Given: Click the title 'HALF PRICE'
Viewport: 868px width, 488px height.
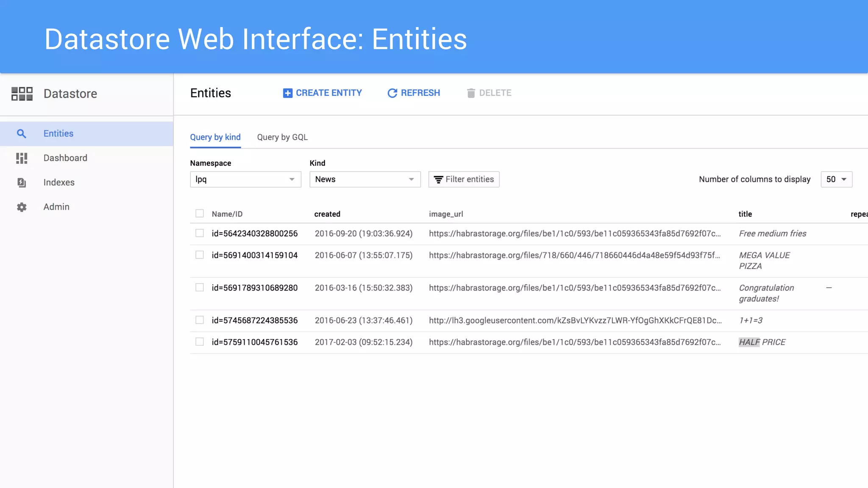Looking at the screenshot, I should pos(762,342).
